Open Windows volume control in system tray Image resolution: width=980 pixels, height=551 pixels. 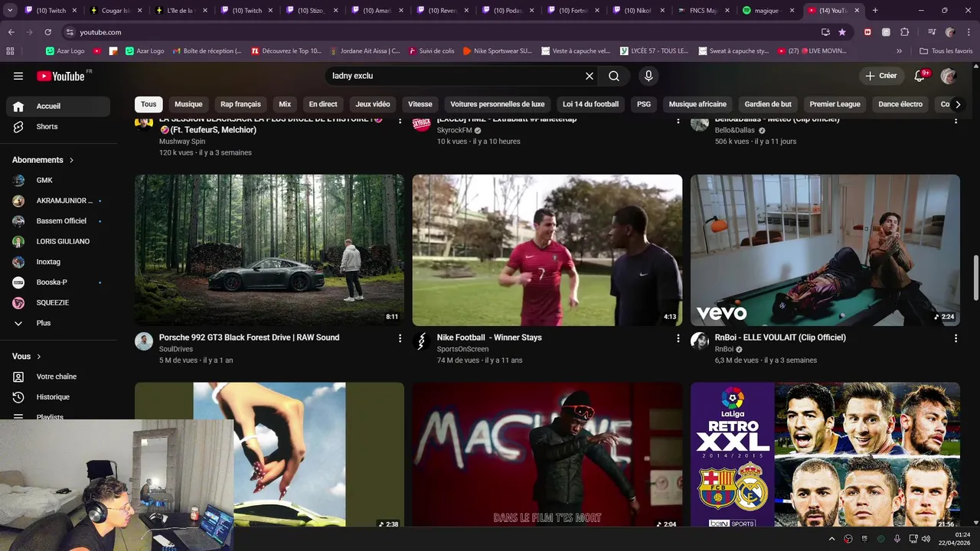926,539
